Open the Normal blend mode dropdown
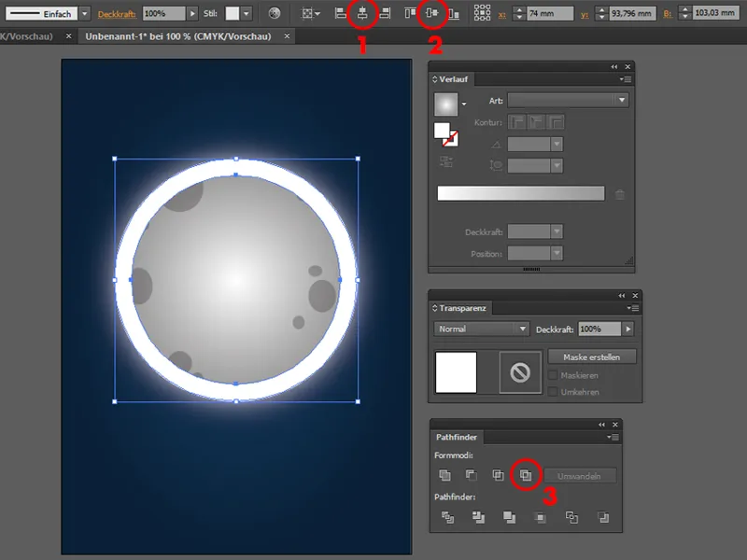Screen dimensions: 747x560 [x=482, y=329]
